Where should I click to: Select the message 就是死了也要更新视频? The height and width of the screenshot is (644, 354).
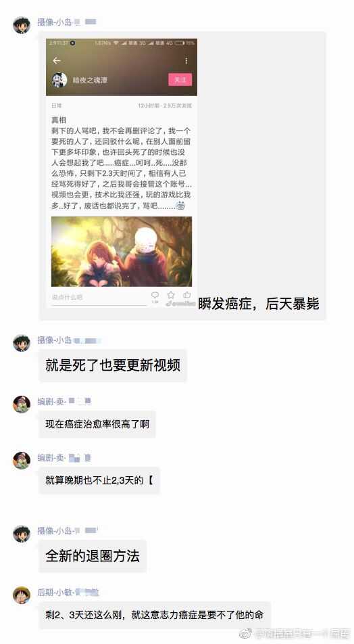tap(113, 365)
